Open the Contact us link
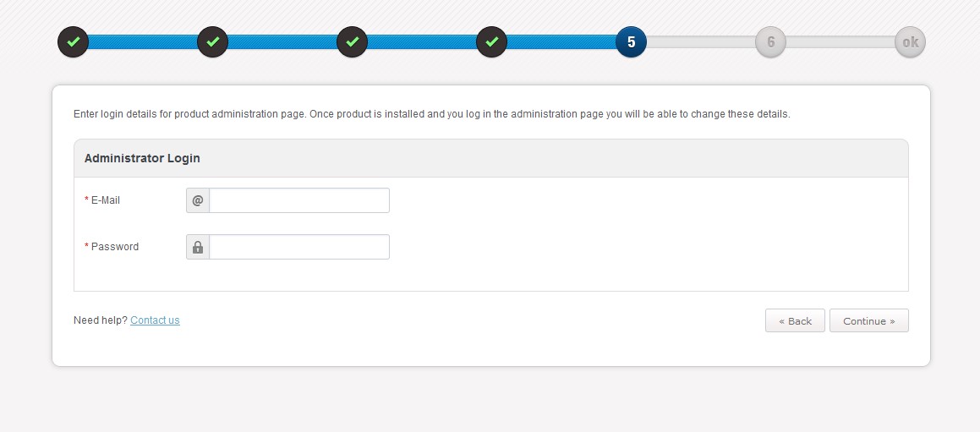 click(155, 320)
